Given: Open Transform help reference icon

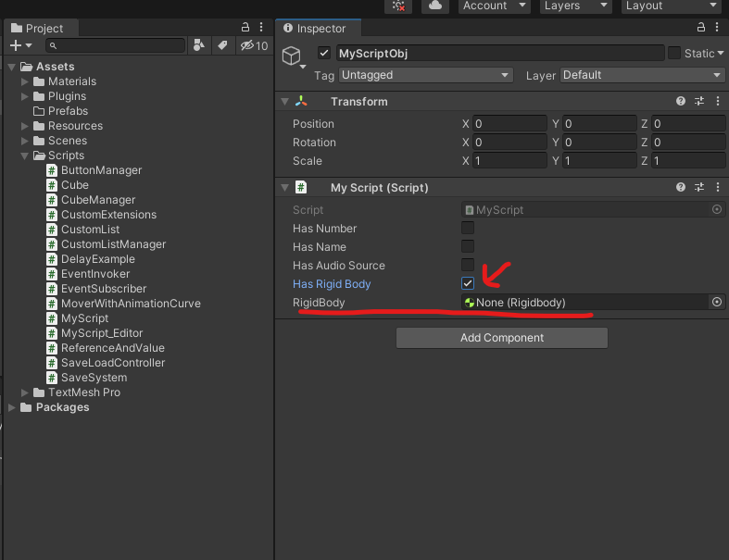Looking at the screenshot, I should [681, 101].
